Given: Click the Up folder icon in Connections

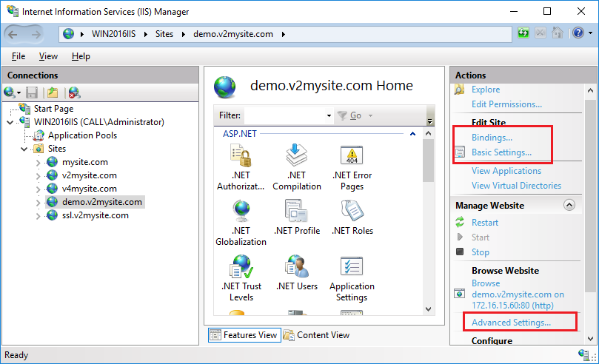Looking at the screenshot, I should pos(53,92).
